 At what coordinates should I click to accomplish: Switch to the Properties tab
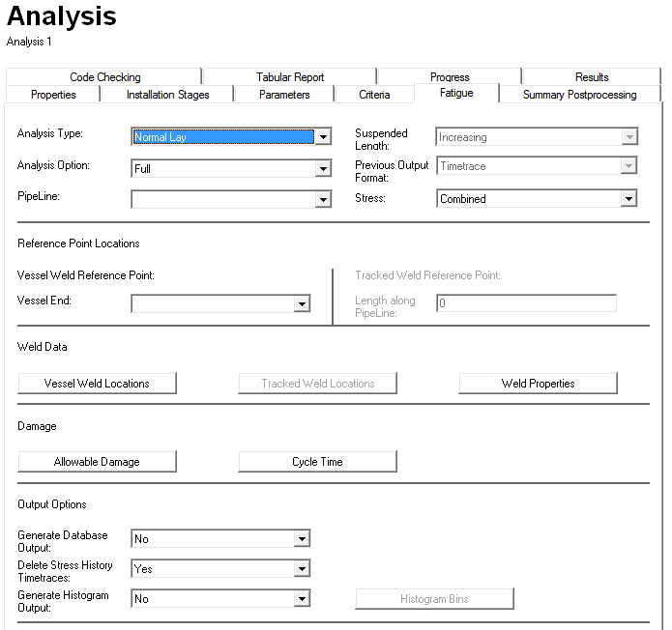click(53, 95)
